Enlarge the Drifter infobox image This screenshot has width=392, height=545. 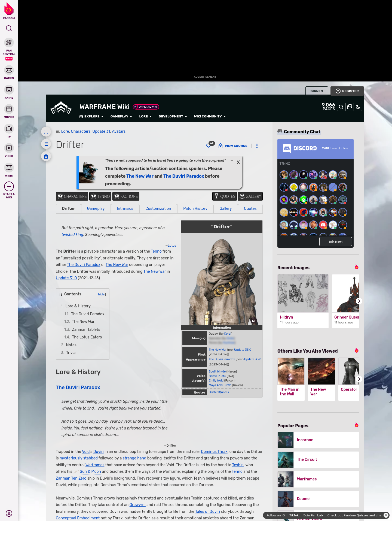253,321
